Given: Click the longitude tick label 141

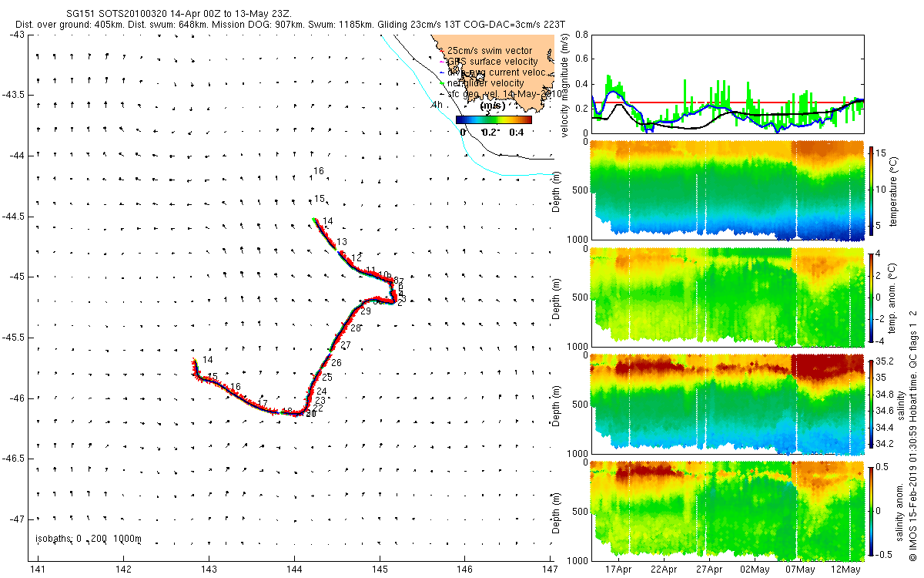Looking at the screenshot, I should pos(37,569).
